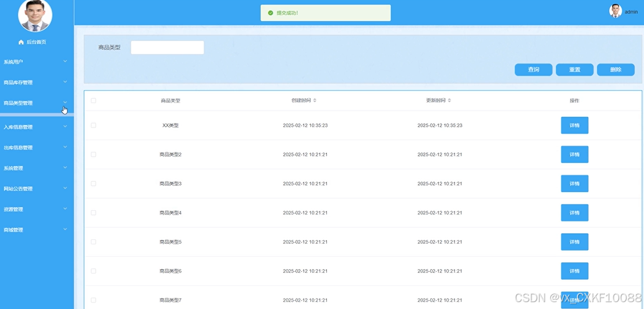Check the box for the 商品类型6 row
Viewport: 644px width, 309px height.
pos(93,271)
